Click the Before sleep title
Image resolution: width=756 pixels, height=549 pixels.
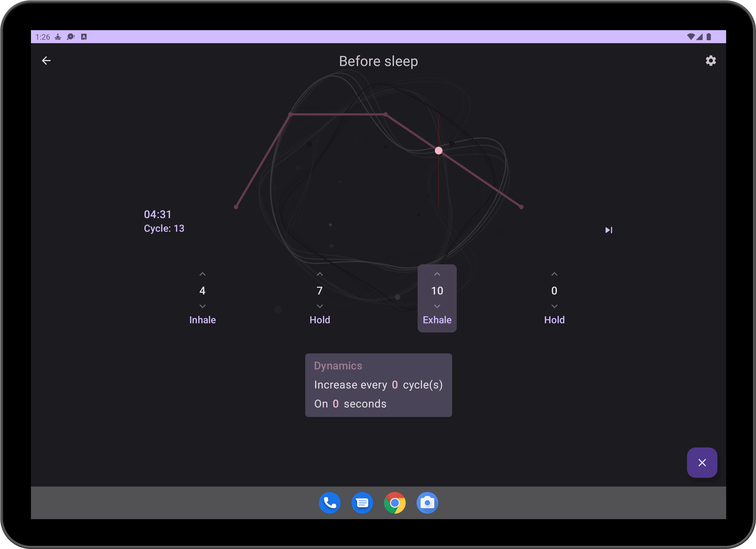[x=378, y=61]
